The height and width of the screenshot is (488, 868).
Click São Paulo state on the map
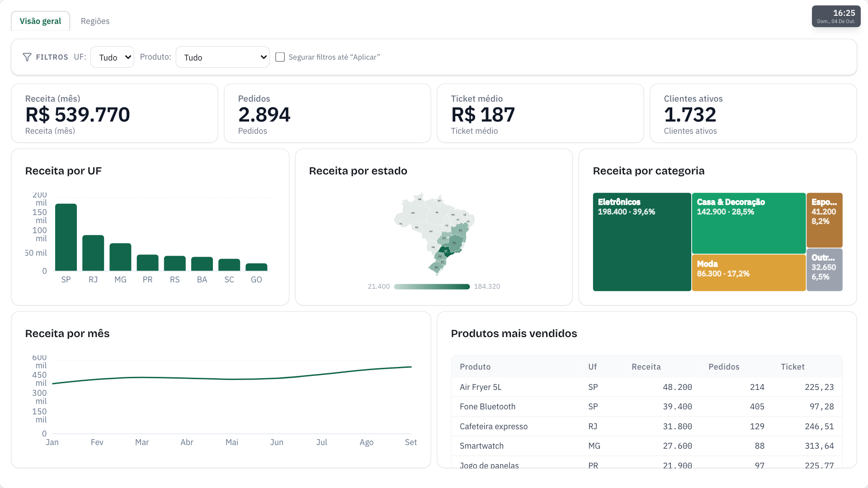446,251
